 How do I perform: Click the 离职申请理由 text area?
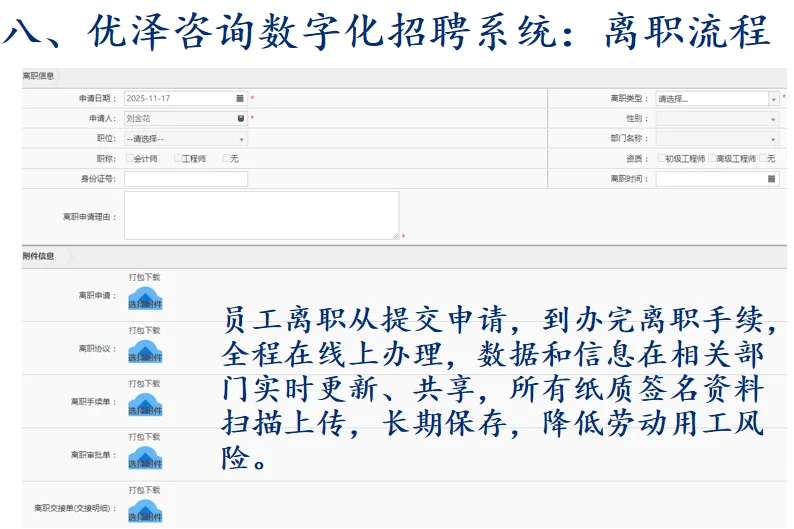pyautogui.click(x=262, y=215)
